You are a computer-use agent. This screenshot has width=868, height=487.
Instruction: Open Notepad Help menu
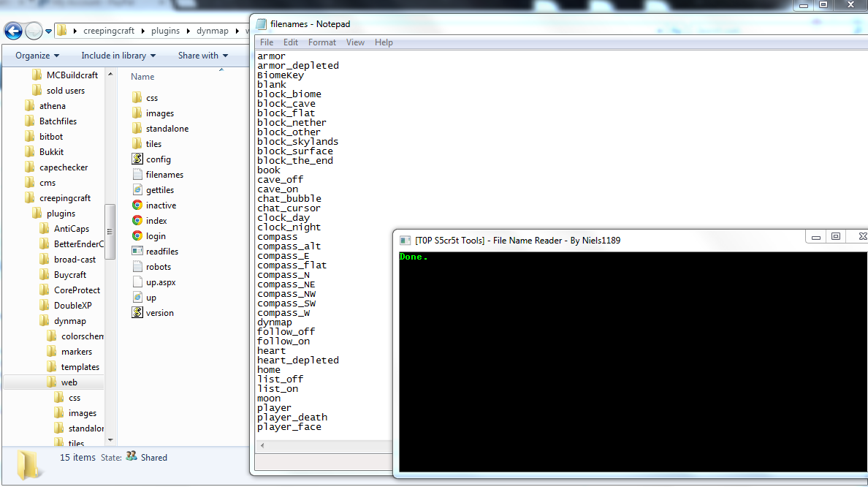point(384,42)
